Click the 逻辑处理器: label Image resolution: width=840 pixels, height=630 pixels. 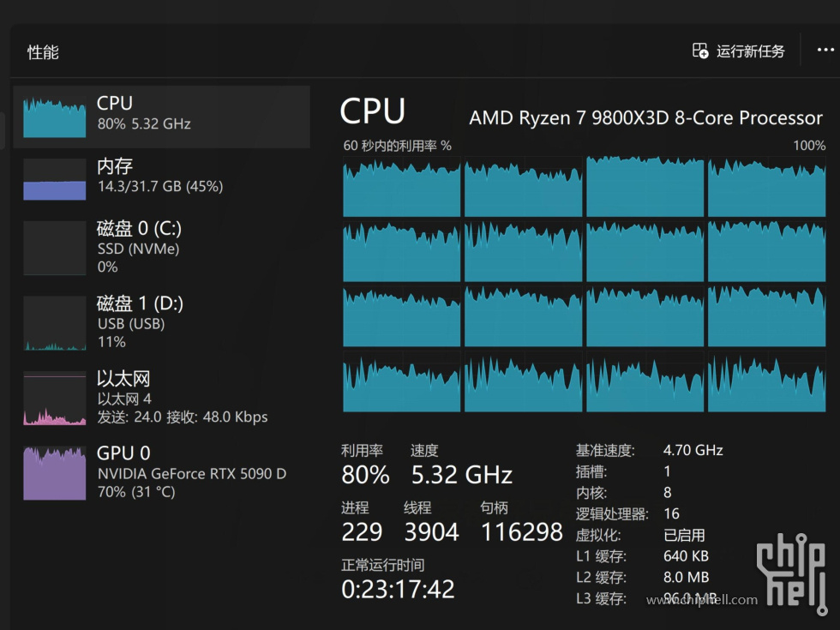click(x=612, y=514)
